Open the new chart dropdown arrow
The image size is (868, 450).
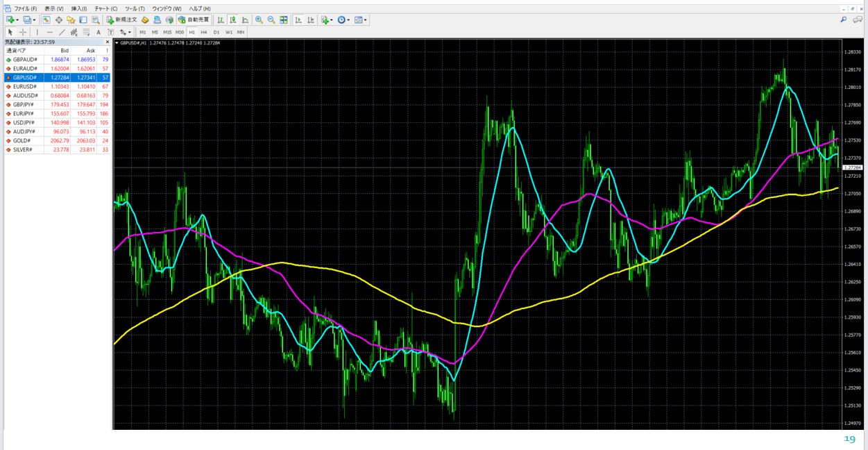pyautogui.click(x=17, y=20)
